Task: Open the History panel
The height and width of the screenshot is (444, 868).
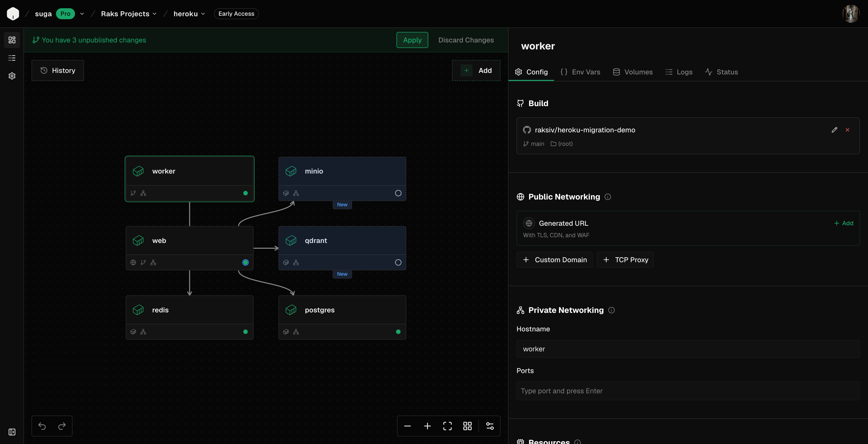Action: click(x=57, y=70)
